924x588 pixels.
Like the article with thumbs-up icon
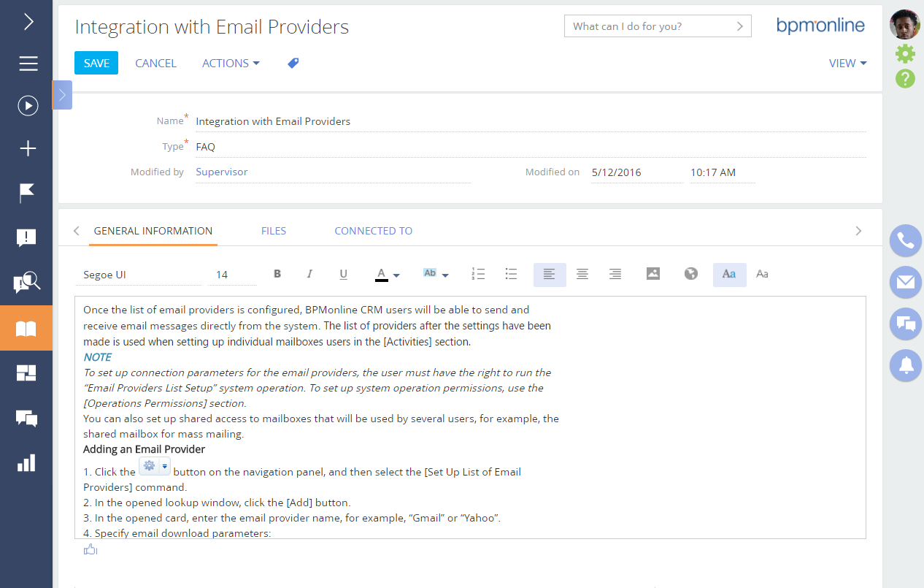point(91,550)
